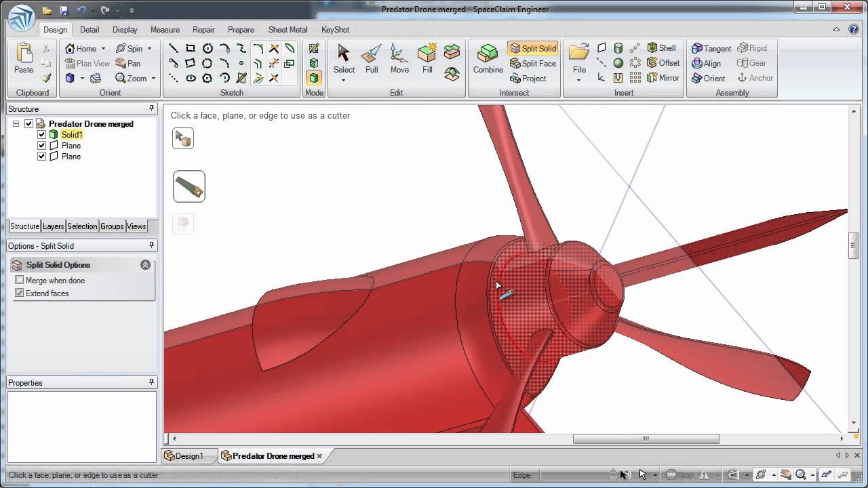Click the Mirror tool

point(663,78)
